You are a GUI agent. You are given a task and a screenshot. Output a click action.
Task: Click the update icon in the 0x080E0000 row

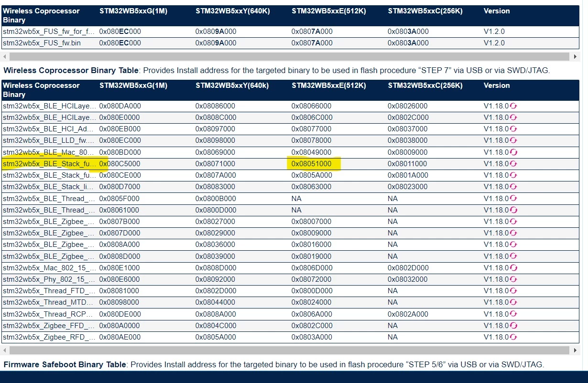click(513, 117)
